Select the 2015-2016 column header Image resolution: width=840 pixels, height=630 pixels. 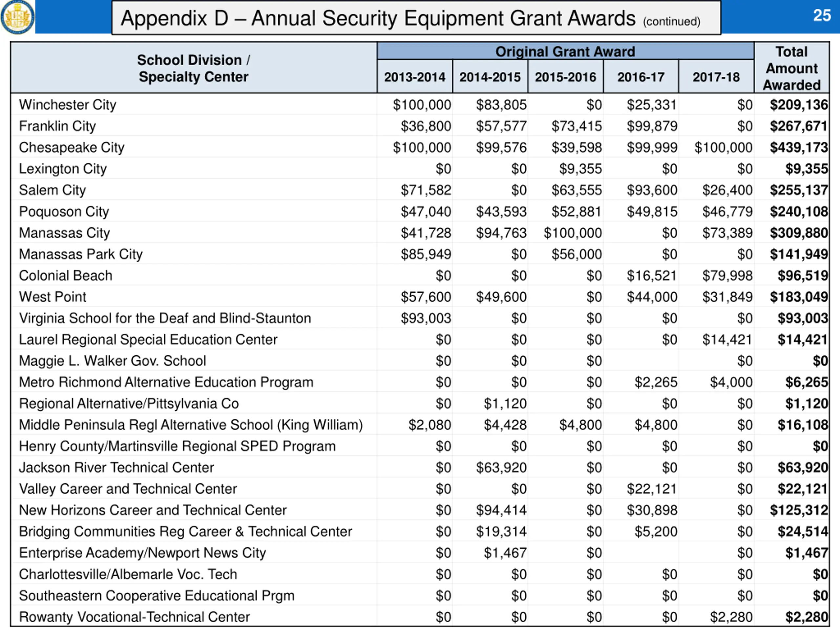click(565, 77)
